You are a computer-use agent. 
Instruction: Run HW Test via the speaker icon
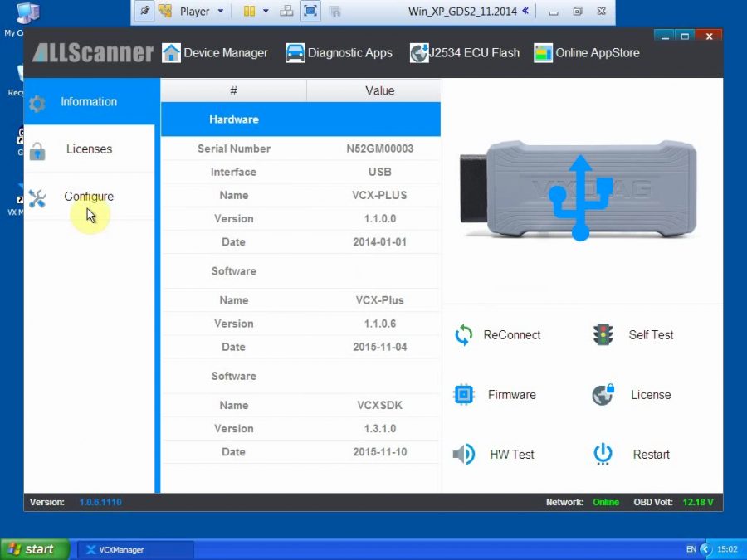[x=463, y=454]
